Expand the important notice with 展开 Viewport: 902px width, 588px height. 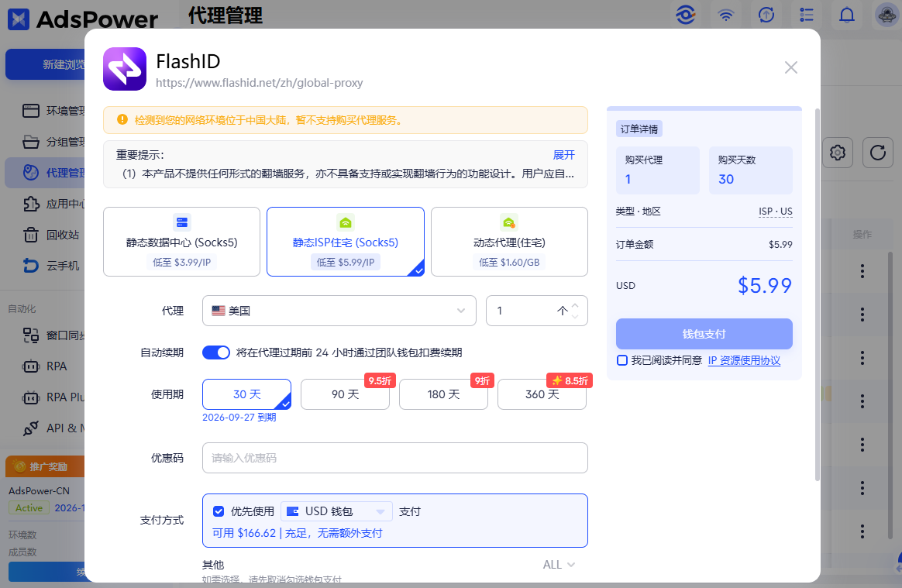click(564, 155)
